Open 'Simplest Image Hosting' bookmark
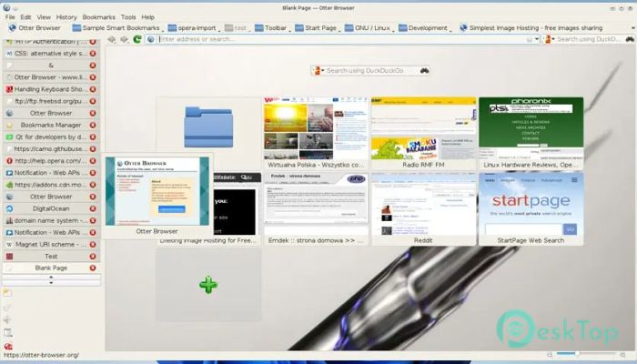The width and height of the screenshot is (637, 364). 531,28
